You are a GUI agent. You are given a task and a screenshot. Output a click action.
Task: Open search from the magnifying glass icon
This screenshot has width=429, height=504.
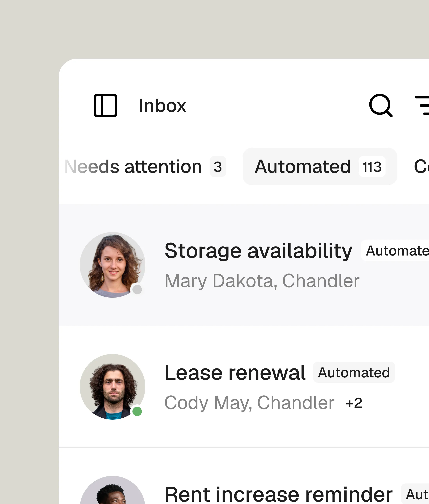381,106
